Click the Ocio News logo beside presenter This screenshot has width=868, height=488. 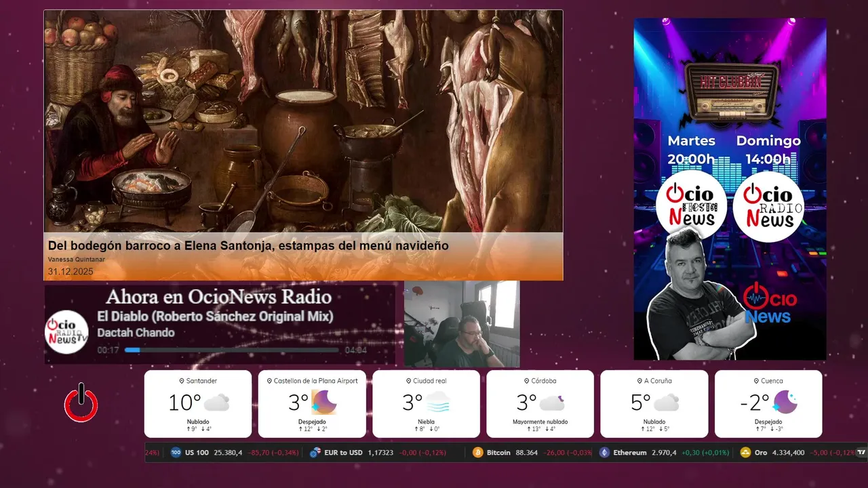[770, 303]
